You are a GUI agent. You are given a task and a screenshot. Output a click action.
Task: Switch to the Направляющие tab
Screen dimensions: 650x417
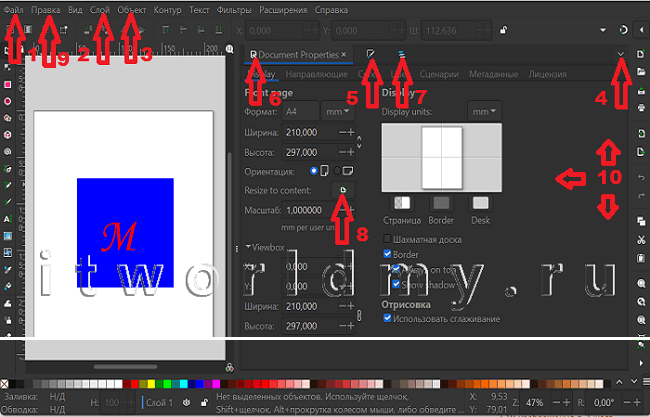tap(316, 74)
